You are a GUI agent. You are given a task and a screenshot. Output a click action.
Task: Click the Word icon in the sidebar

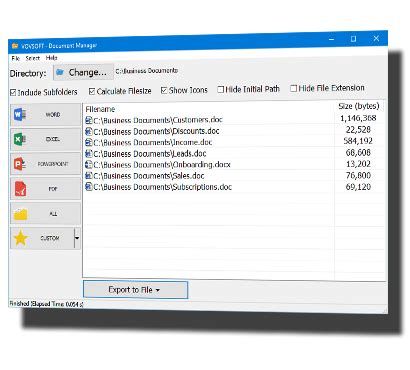pos(20,115)
